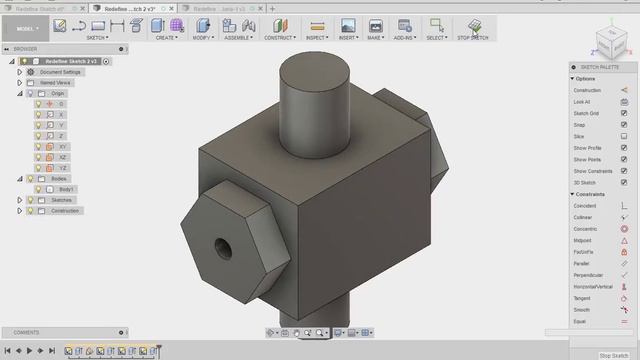Collapse the Bodies folder node
Viewport: 640px width, 360px height.
(20, 179)
